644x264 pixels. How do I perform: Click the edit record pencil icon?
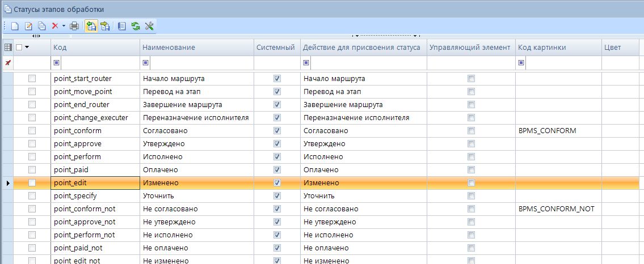[28, 25]
